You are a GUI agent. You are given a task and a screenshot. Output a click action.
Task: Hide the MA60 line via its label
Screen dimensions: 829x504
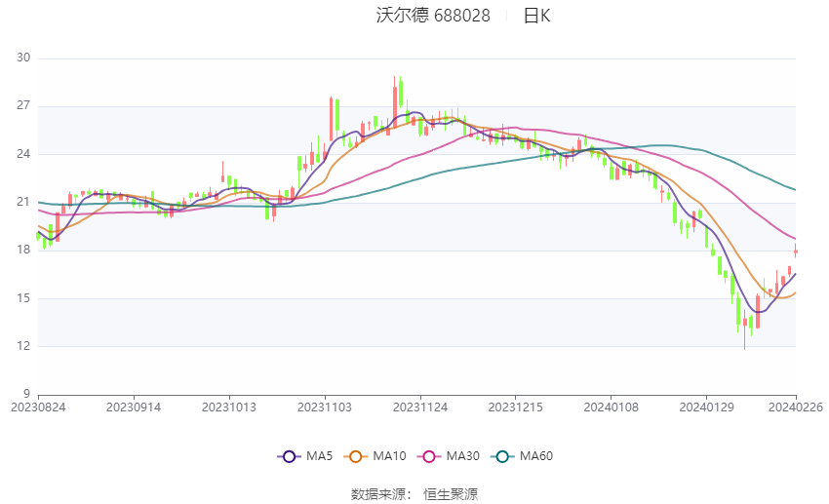(536, 456)
